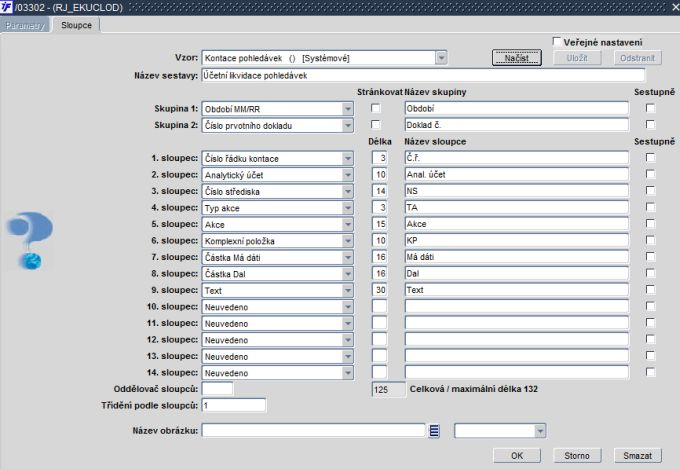Click the Odstranit button
This screenshot has height=469, width=680.
click(637, 58)
